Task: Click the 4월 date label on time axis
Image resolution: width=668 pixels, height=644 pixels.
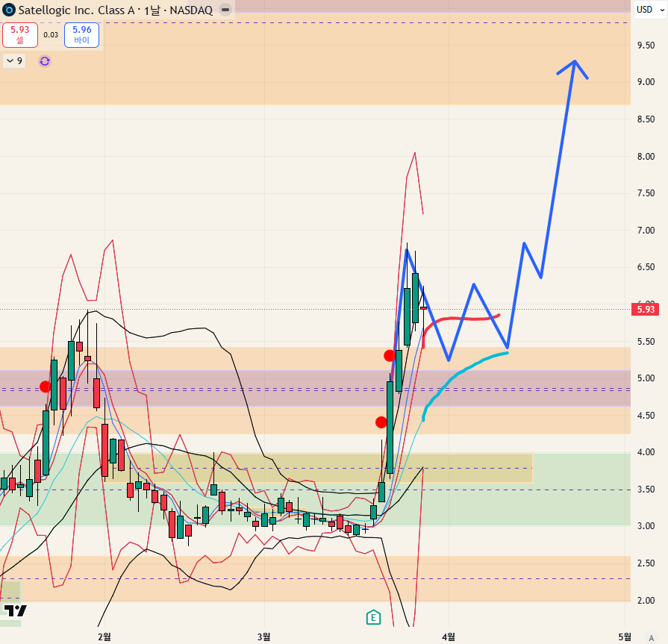Action: pos(448,637)
